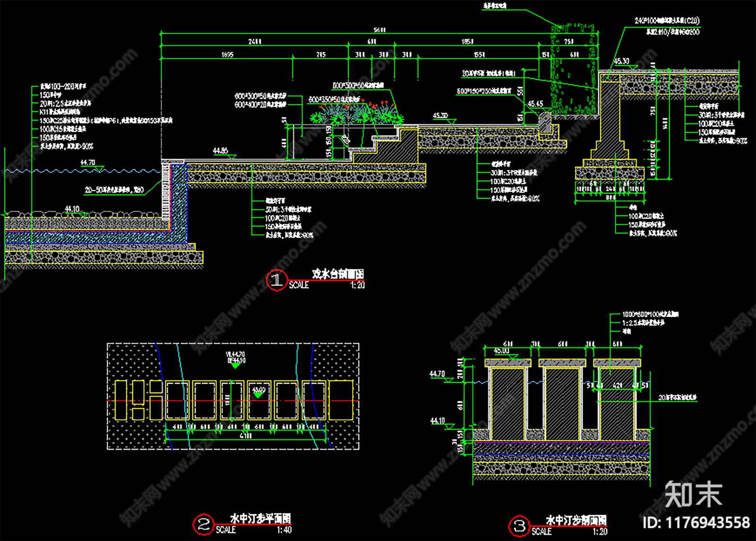Click the elevation label 45.45
The width and height of the screenshot is (756, 541).
pos(535,104)
